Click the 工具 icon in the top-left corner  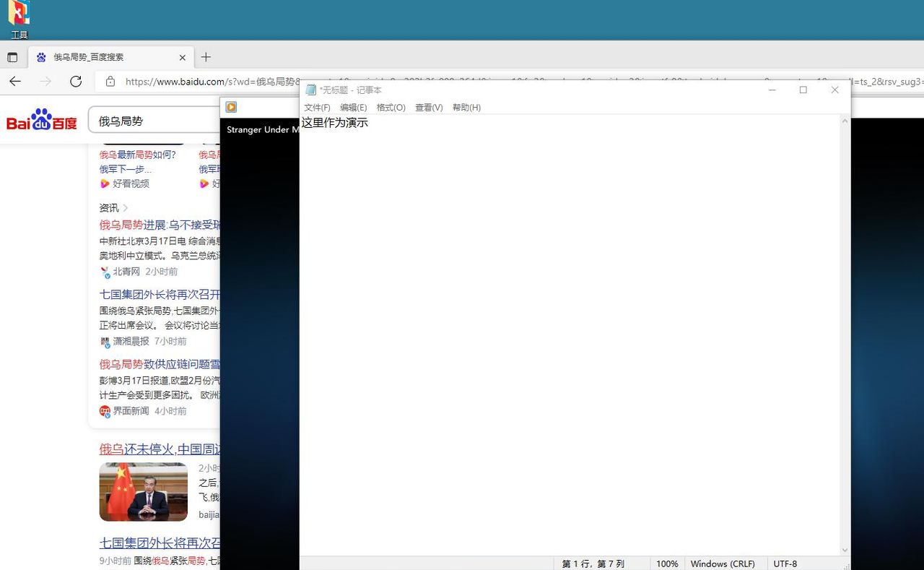[x=18, y=17]
